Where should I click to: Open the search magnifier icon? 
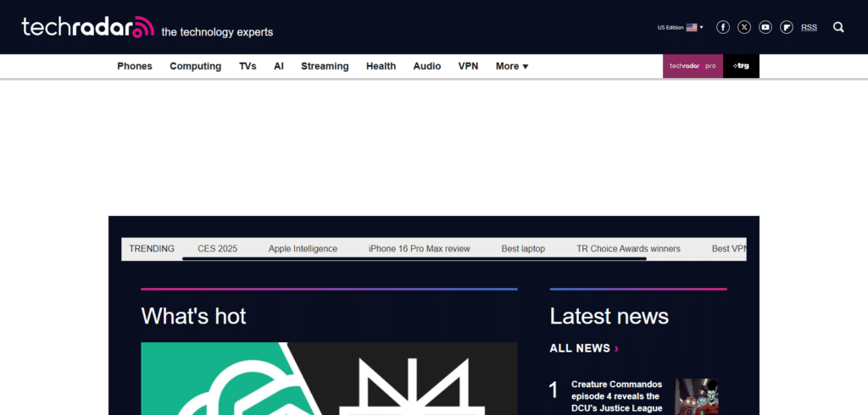838,27
